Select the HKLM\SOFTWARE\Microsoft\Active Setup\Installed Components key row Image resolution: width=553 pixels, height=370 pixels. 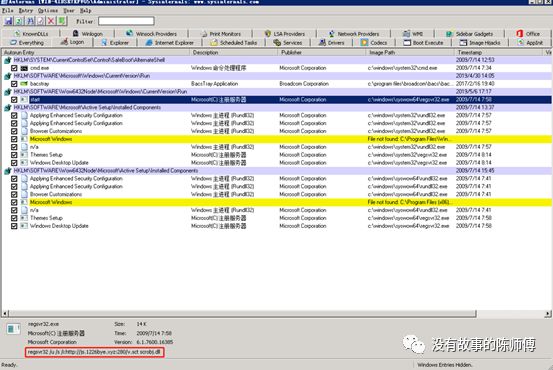(x=277, y=108)
